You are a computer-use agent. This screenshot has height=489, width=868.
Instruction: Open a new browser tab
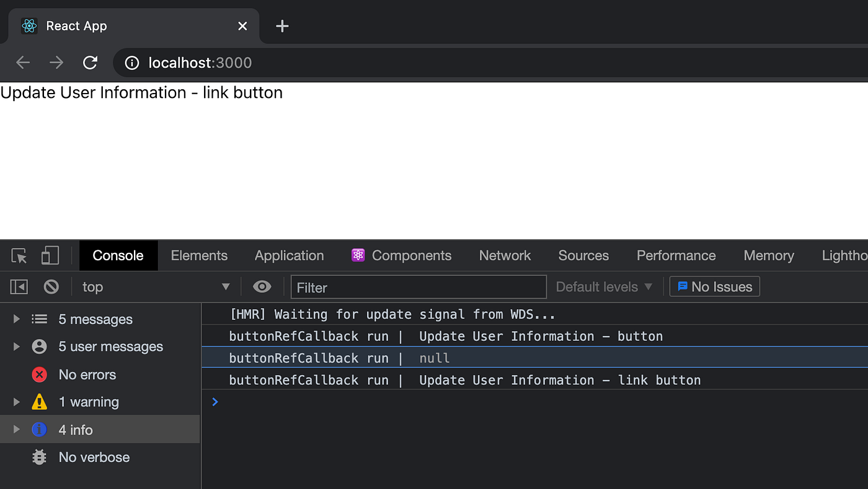point(282,26)
